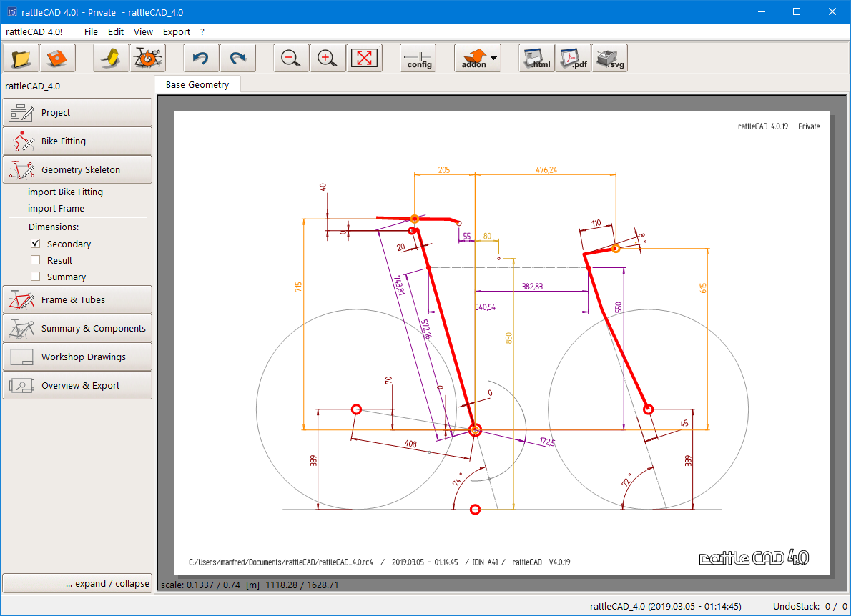
Task: Zoom in with the plus magnifier
Action: [328, 58]
